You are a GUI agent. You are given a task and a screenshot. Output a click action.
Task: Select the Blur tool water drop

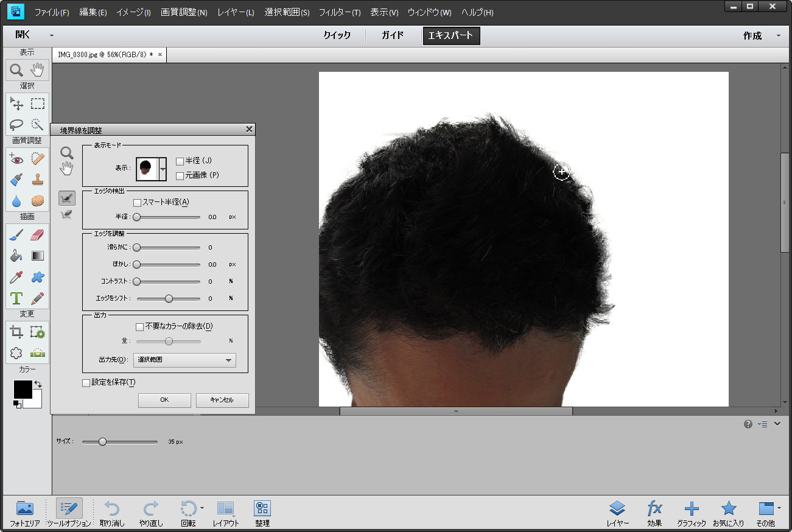tap(16, 200)
